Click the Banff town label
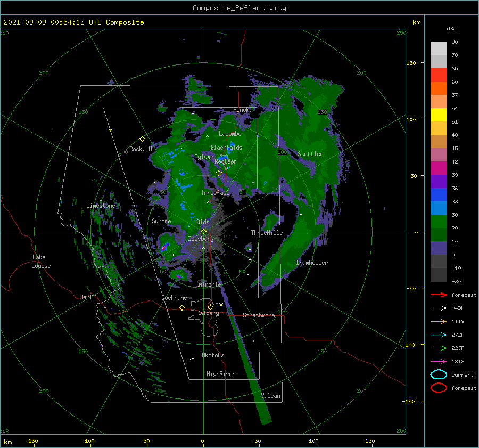This screenshot has height=448, width=479. point(88,297)
